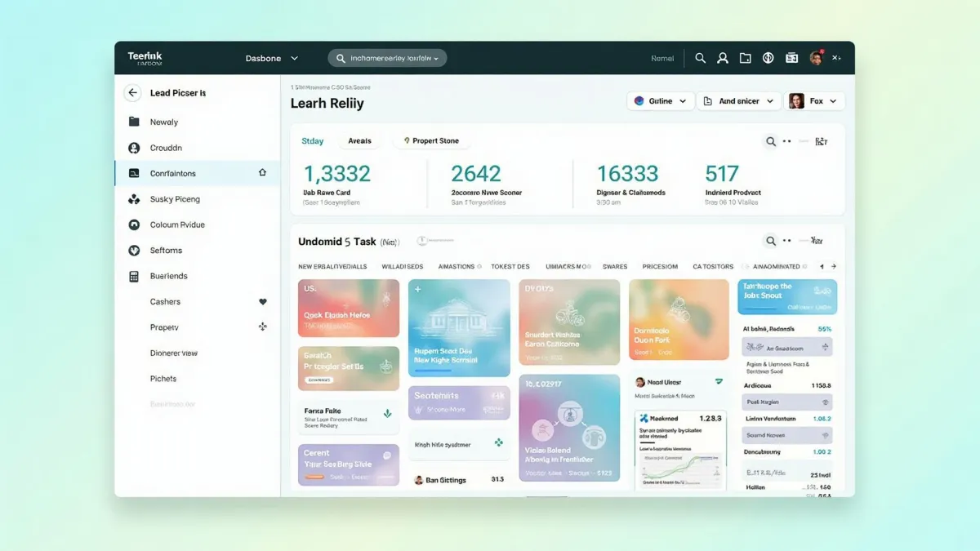Screen dimensions: 980x551
Task: Expand the And enicer dropdown
Action: click(739, 101)
